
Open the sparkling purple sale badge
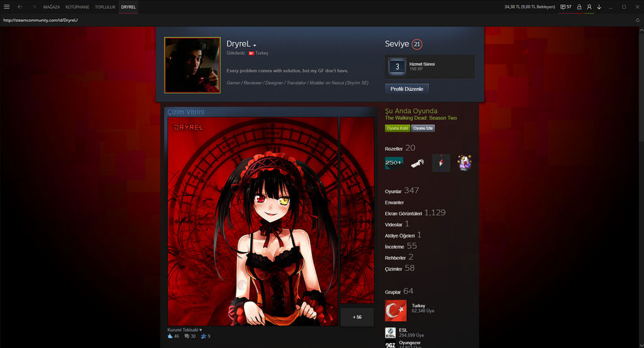tap(465, 163)
